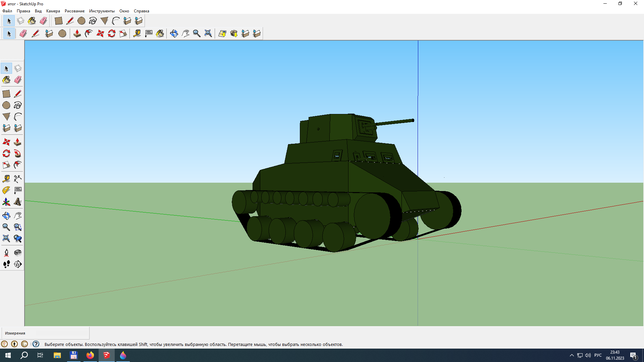Open the Справка menu
This screenshot has width=644, height=362.
pyautogui.click(x=141, y=11)
